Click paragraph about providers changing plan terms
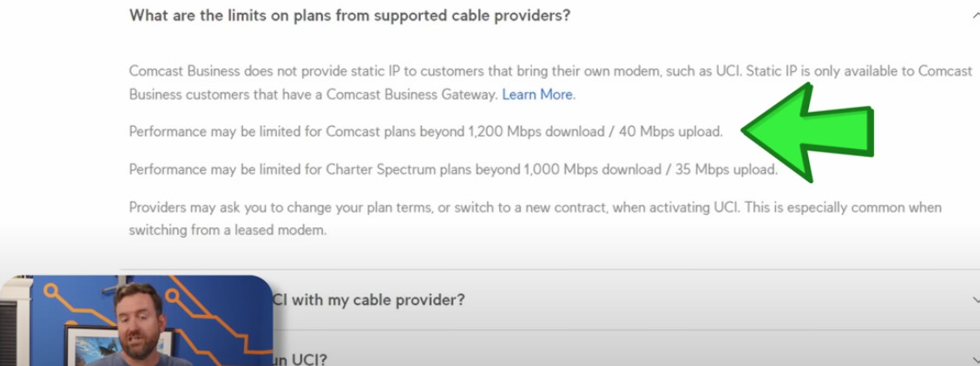The image size is (980, 366). tap(535, 219)
